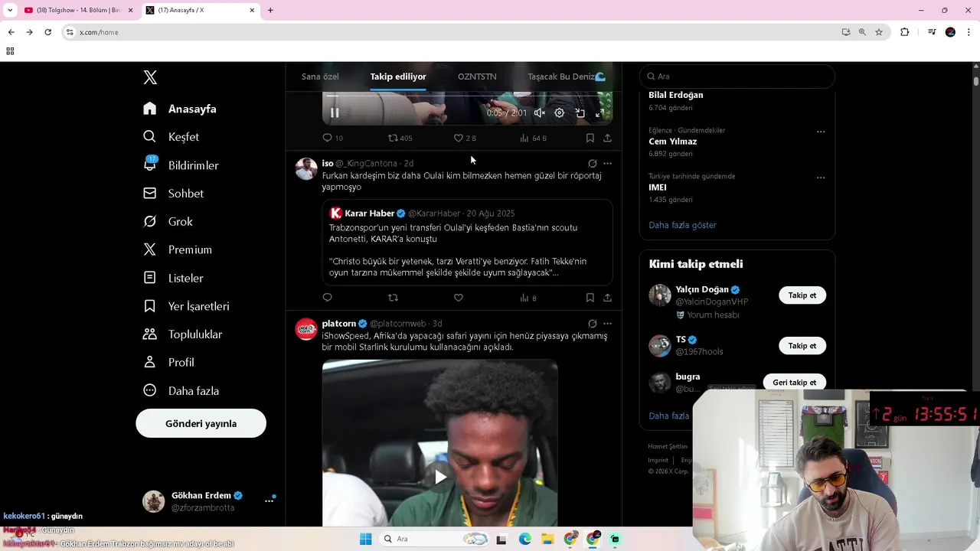The image size is (980, 551).
Task: Open the Bilal Erdoğan trending topic
Action: [x=675, y=95]
